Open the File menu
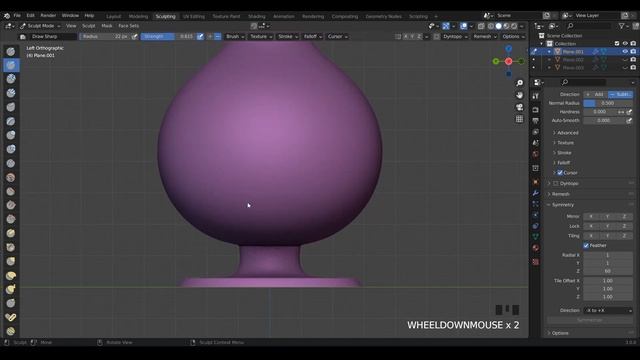Image resolution: width=640 pixels, height=360 pixels. point(17,16)
